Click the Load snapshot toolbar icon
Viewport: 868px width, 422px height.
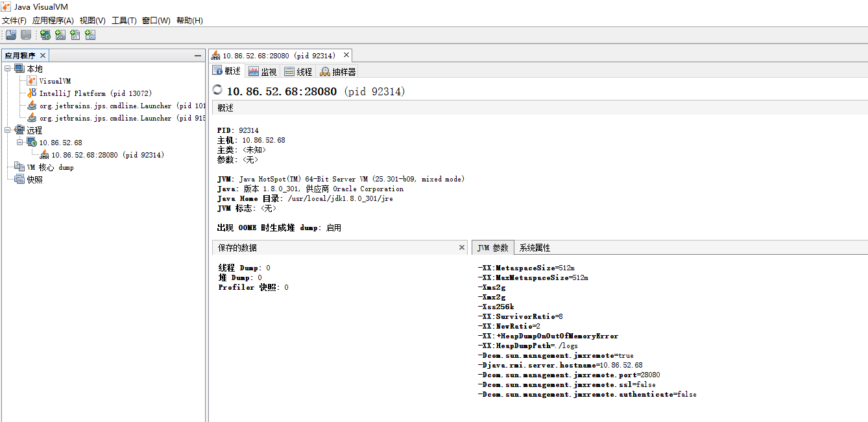pyautogui.click(x=11, y=35)
